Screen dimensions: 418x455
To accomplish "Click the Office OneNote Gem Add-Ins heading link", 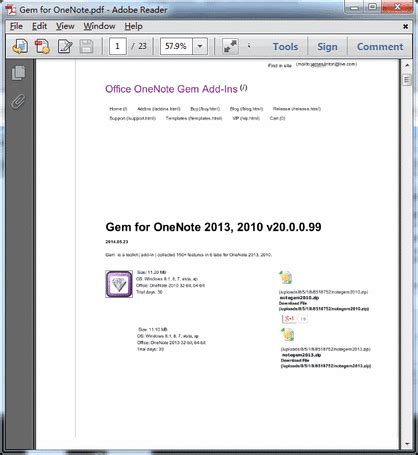I will tap(171, 89).
